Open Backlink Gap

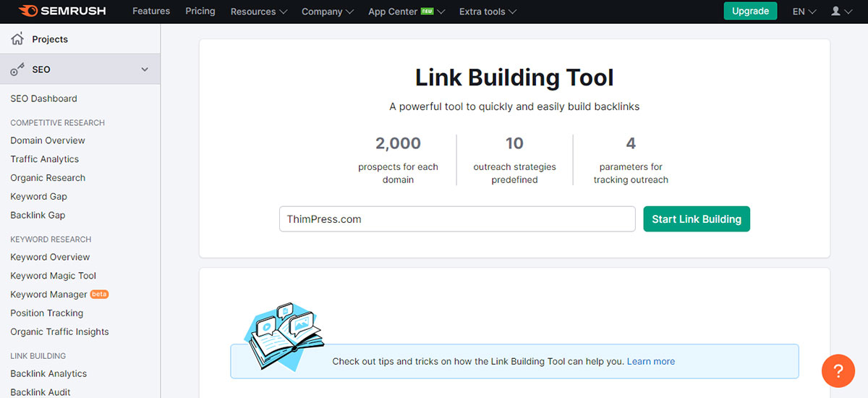point(38,216)
